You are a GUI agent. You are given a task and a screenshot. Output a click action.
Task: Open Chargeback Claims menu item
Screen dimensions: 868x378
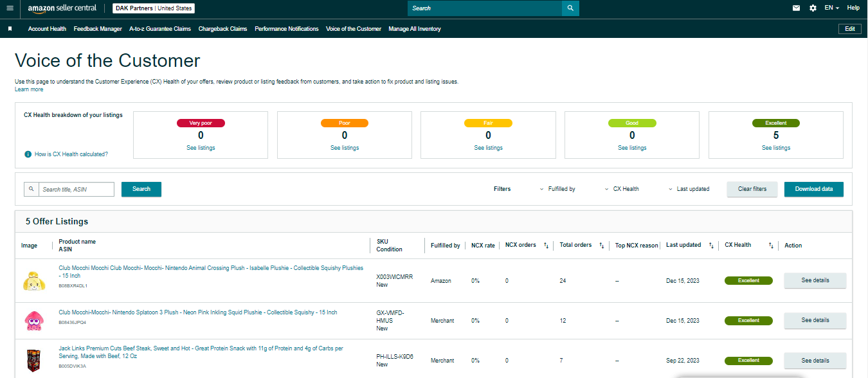click(x=222, y=29)
